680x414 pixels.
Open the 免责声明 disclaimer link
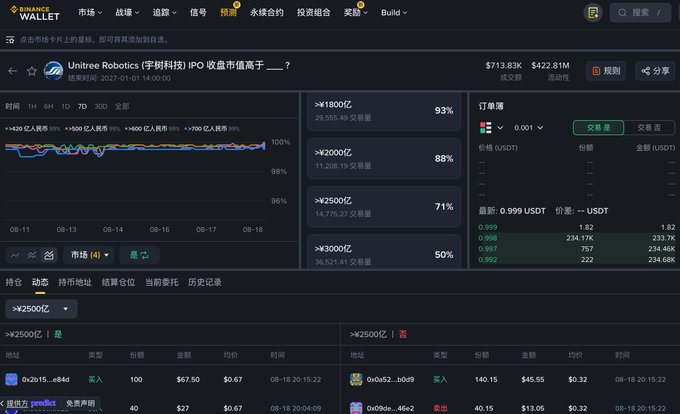click(80, 403)
